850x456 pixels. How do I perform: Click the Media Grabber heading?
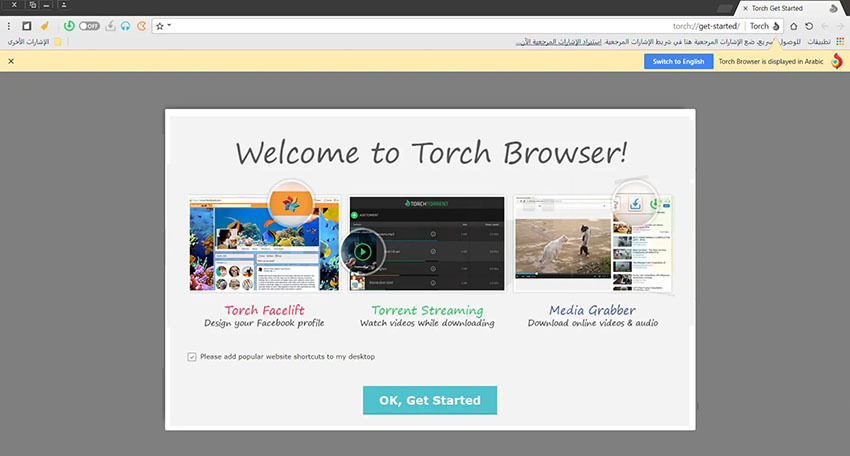coord(592,310)
